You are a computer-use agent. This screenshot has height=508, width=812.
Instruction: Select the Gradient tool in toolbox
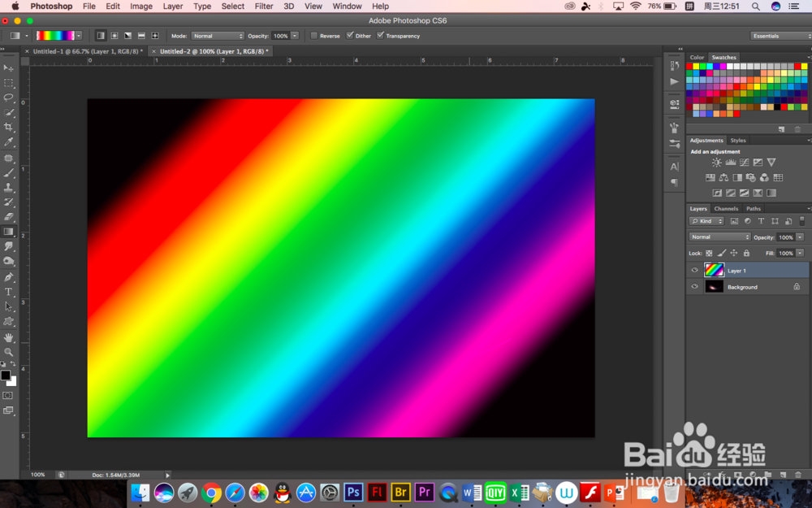(x=9, y=232)
